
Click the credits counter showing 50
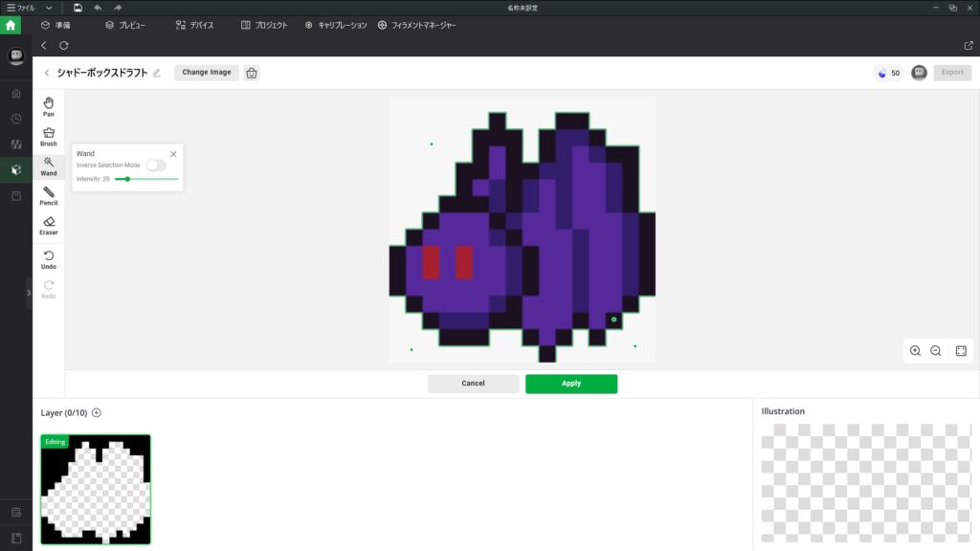(x=888, y=73)
